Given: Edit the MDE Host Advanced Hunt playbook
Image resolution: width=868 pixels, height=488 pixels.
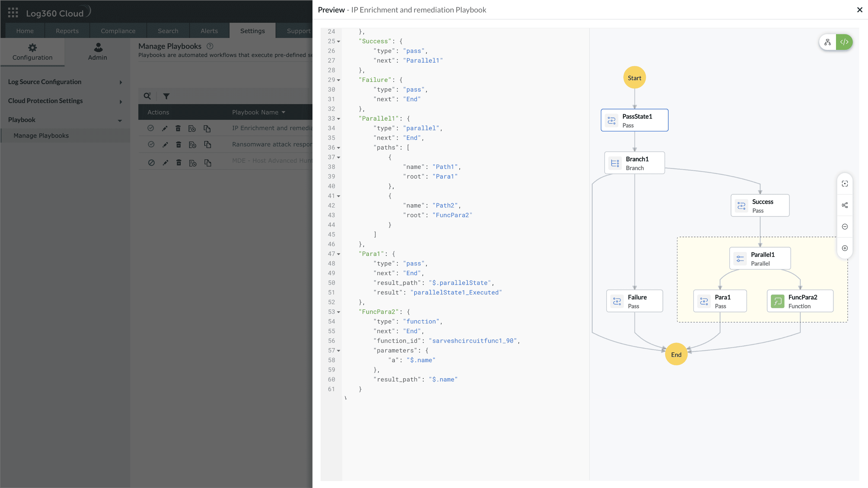Looking at the screenshot, I should [x=165, y=163].
